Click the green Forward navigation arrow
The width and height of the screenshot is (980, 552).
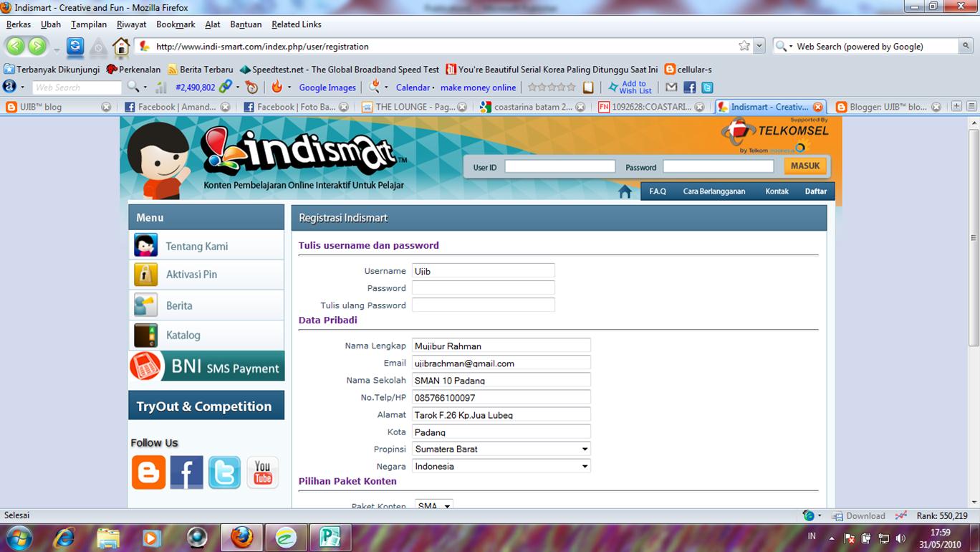(x=37, y=47)
